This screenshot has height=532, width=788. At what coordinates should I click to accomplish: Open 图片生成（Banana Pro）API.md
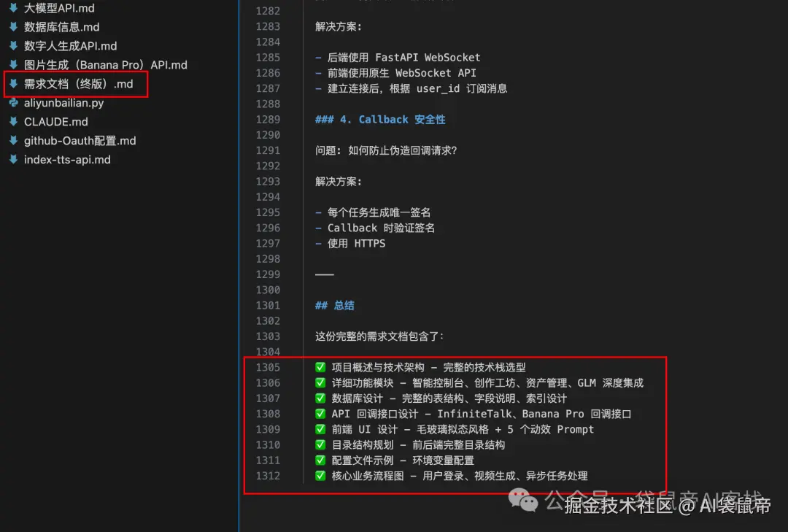[x=106, y=65]
